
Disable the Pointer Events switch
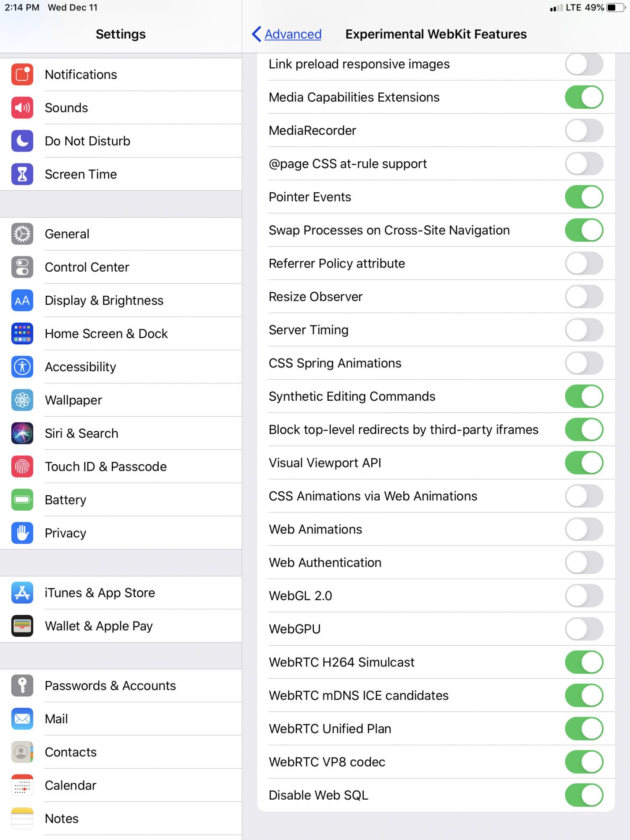[x=584, y=197]
